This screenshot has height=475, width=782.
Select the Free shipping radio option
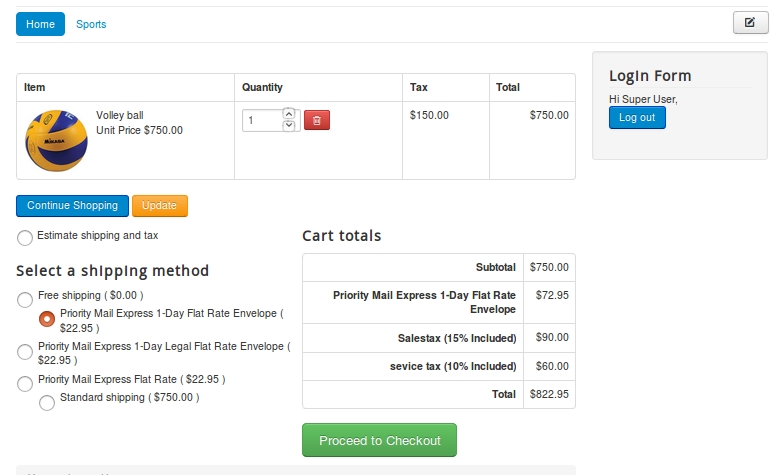(x=25, y=300)
